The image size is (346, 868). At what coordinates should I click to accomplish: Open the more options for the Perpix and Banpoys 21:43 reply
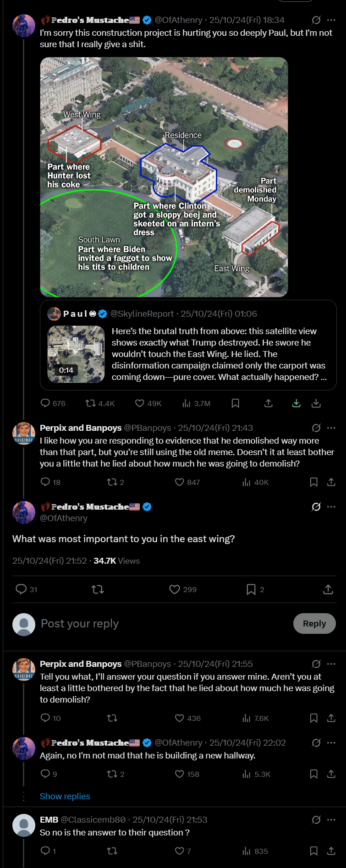(331, 428)
